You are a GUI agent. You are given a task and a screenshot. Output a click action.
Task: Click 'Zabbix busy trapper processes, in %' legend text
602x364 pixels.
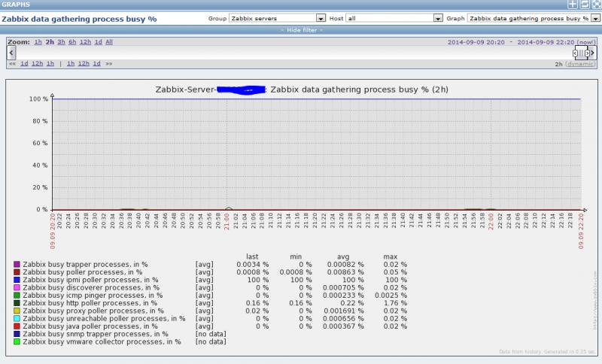(x=85, y=264)
